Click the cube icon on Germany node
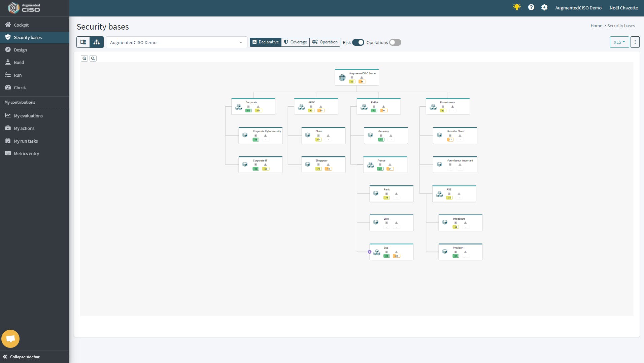Screen dimensions: 644x363 point(370,135)
